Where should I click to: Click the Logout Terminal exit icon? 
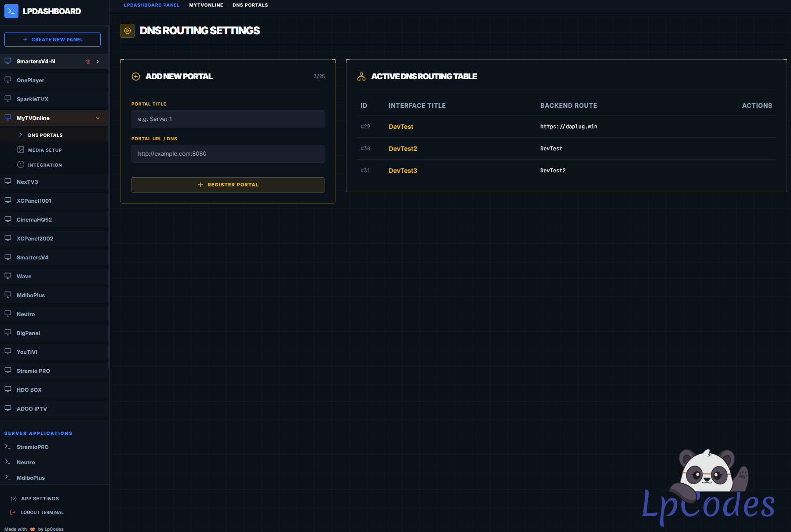click(13, 512)
